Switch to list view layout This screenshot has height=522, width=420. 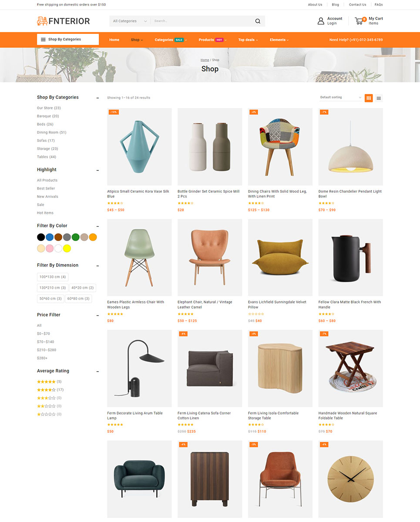click(x=379, y=98)
